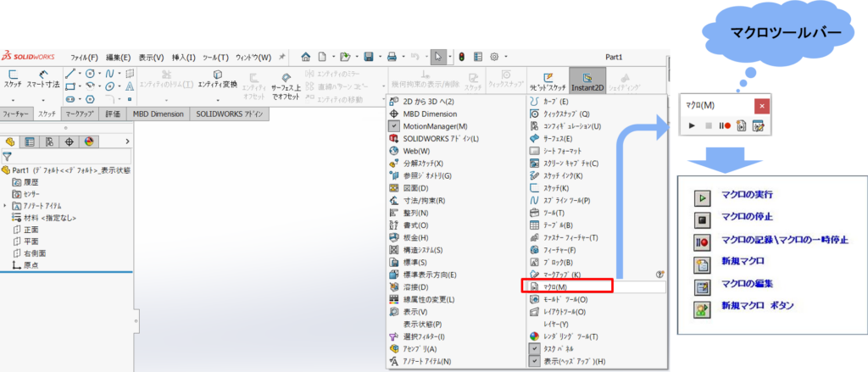This screenshot has width=868, height=372.
Task: Click the Select arrow cursor tool
Action: (x=438, y=57)
